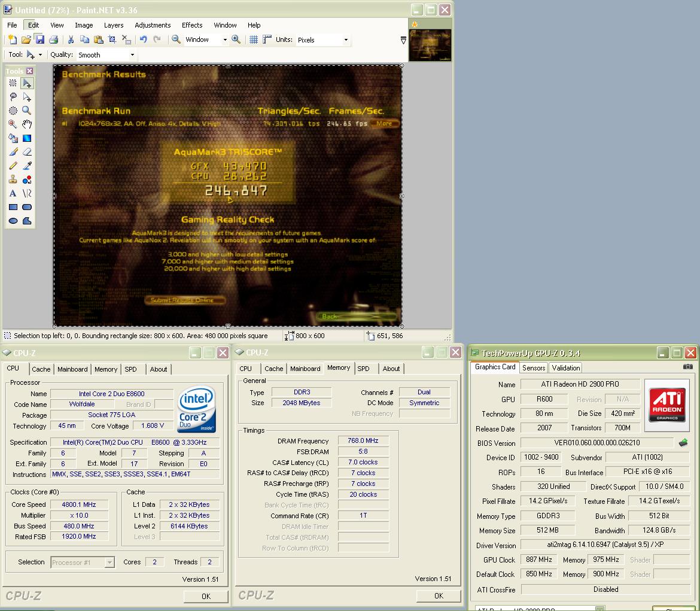Select the Line/Curve tool

click(27, 193)
